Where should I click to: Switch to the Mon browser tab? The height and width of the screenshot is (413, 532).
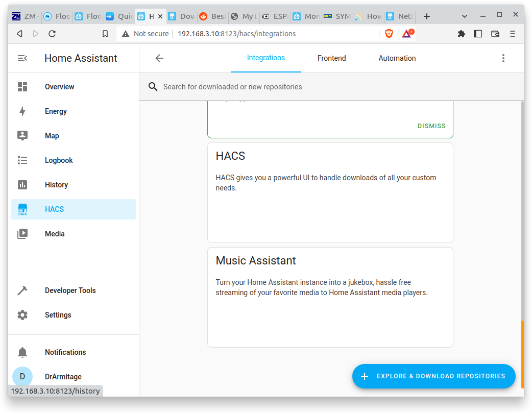point(306,16)
